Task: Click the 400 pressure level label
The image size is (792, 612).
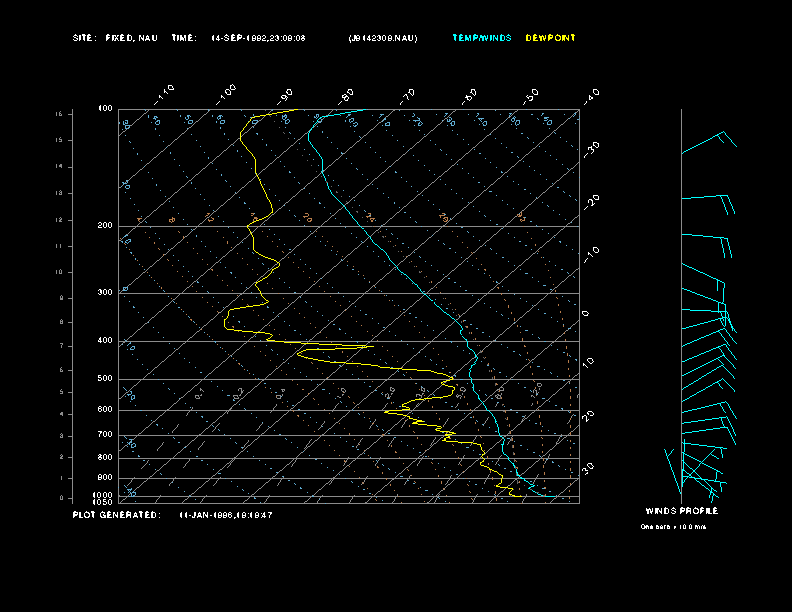Action: click(105, 341)
